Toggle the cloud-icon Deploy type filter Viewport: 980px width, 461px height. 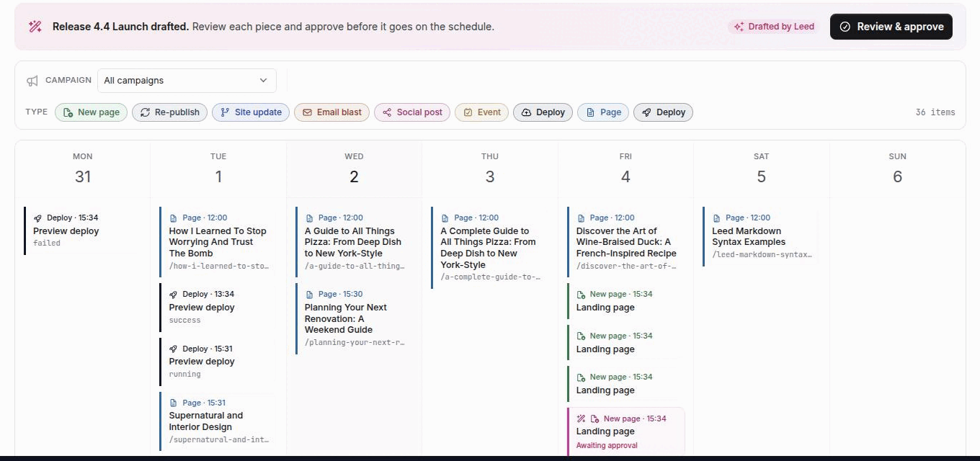coord(543,112)
